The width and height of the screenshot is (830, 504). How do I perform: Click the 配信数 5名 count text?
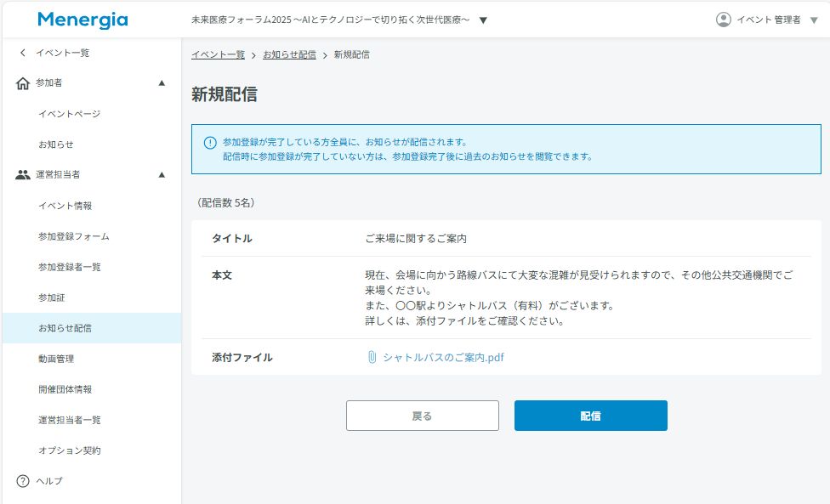tap(226, 202)
